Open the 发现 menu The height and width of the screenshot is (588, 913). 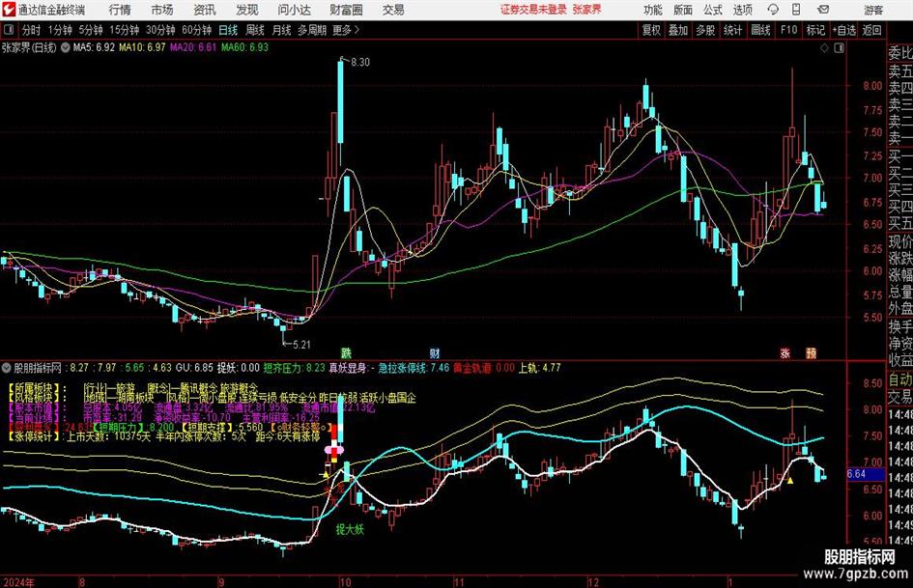click(247, 10)
